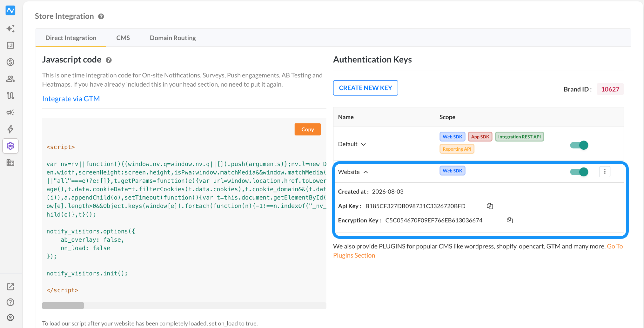
Task: Open the users sidebar icon
Action: tap(10, 79)
